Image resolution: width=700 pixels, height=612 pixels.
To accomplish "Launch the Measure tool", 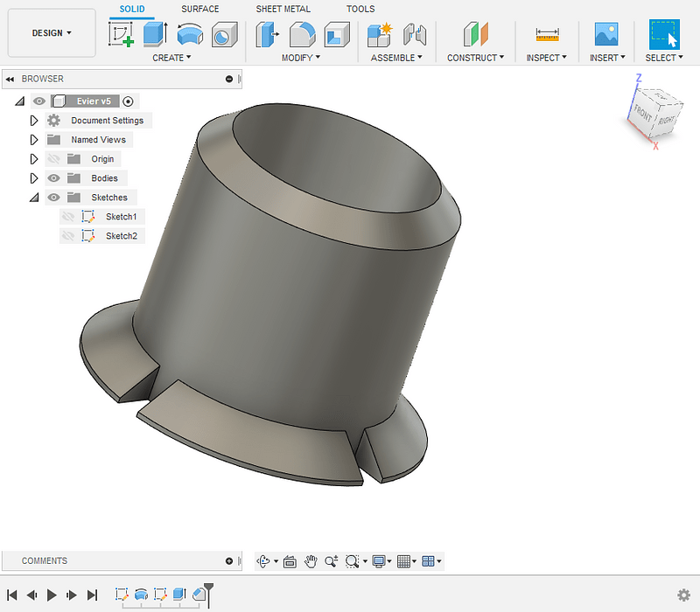I will [x=547, y=34].
